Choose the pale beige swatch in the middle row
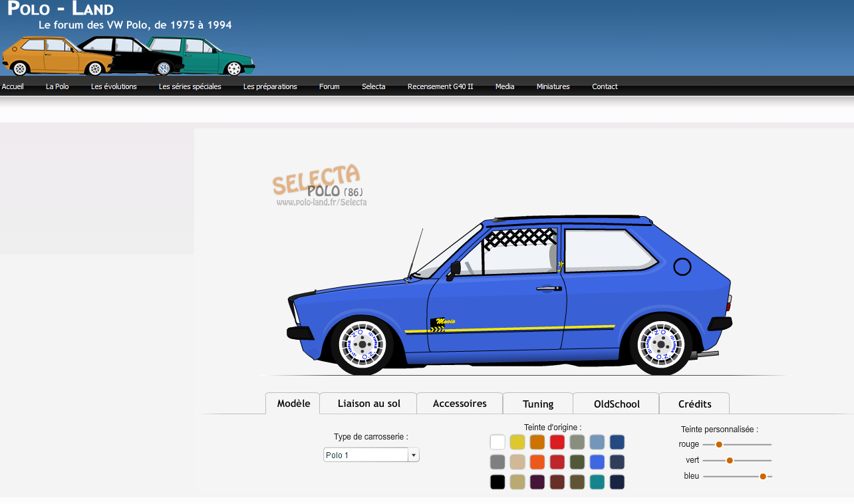Image resolution: width=854 pixels, height=504 pixels. (x=517, y=462)
